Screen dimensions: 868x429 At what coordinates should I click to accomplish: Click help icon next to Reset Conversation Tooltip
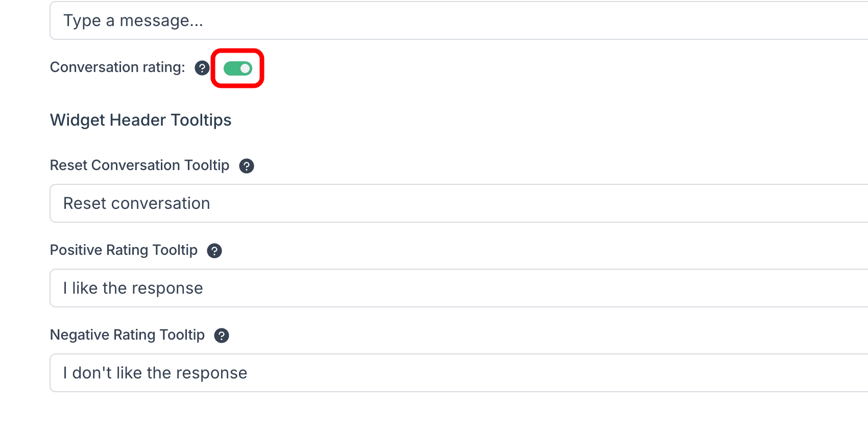(x=247, y=166)
